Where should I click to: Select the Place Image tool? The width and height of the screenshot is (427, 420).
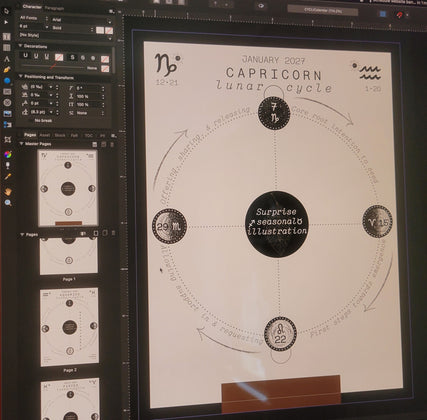[7, 114]
